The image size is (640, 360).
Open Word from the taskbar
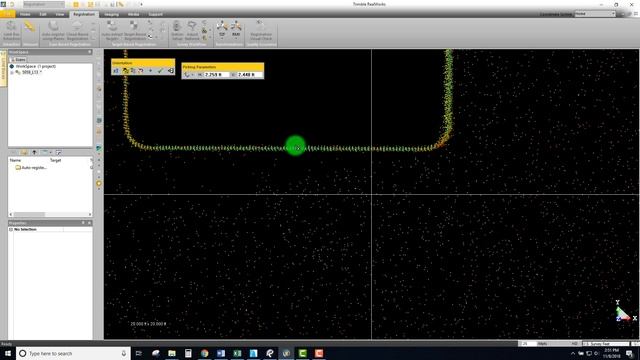coord(221,353)
